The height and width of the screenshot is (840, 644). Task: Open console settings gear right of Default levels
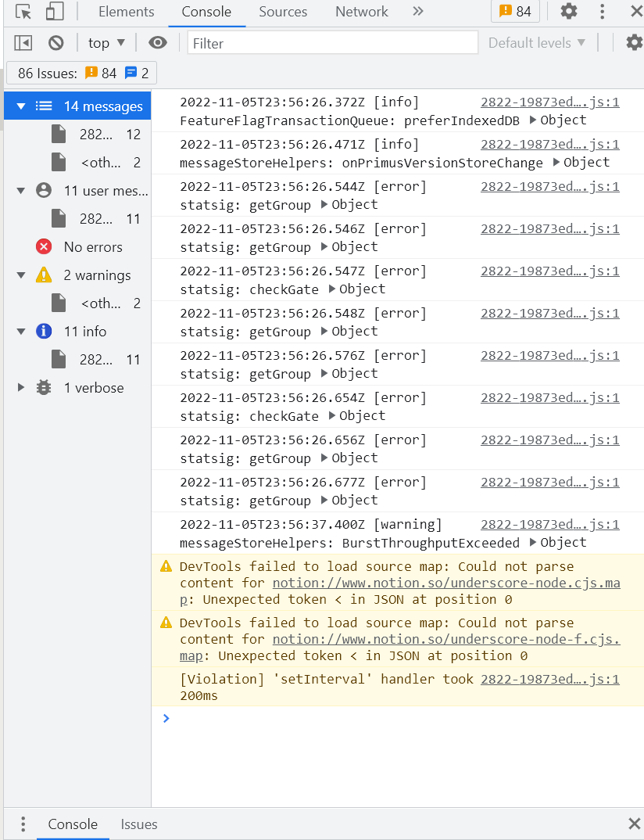635,42
